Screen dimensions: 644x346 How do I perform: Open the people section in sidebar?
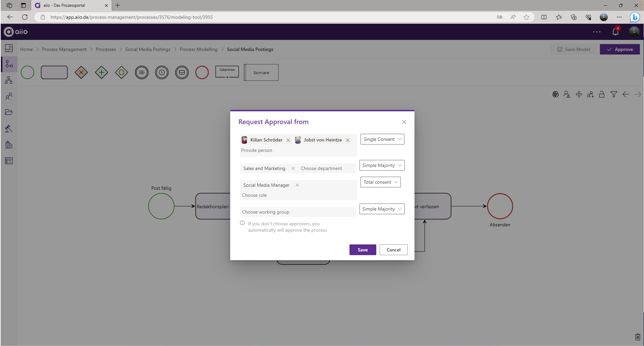click(x=9, y=96)
